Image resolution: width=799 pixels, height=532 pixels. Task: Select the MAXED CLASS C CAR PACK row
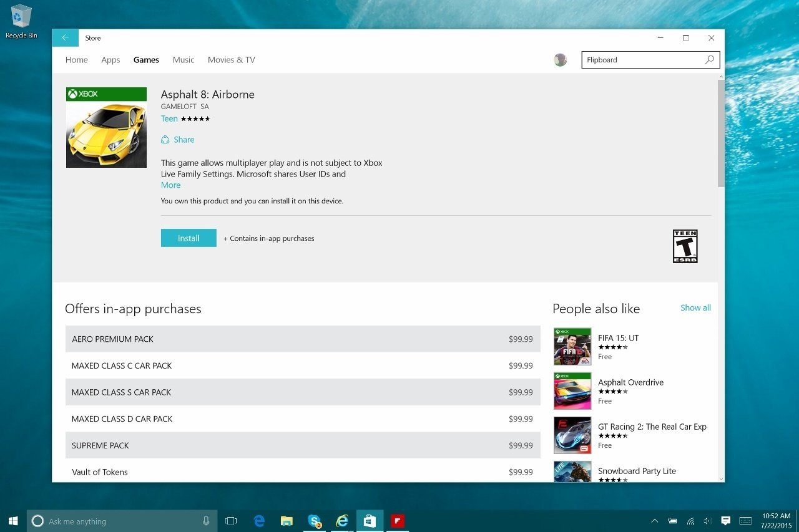[x=303, y=365]
